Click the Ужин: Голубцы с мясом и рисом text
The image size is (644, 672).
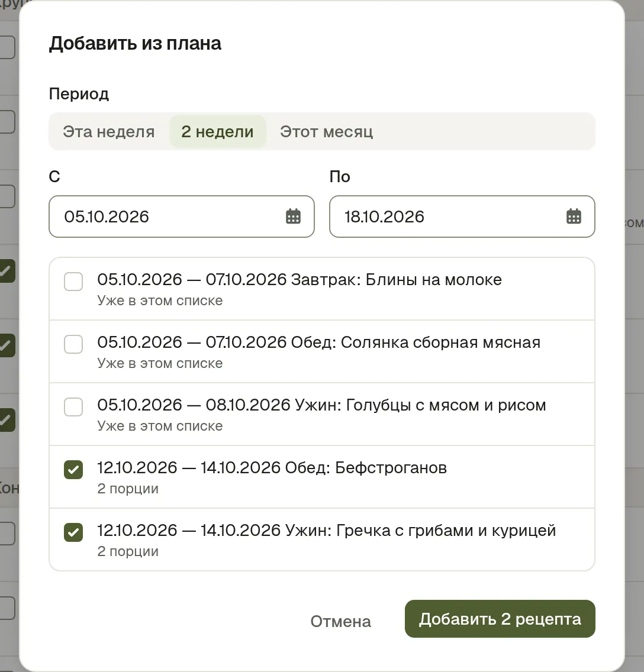click(421, 405)
